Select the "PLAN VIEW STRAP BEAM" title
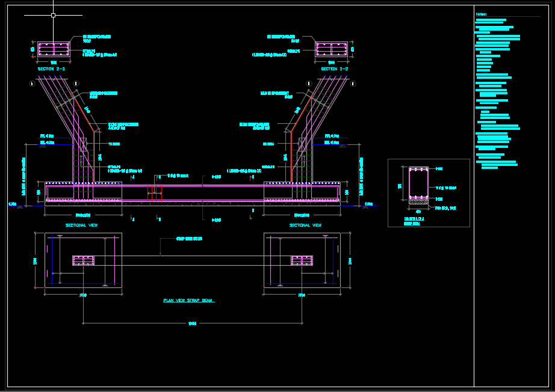Image resolution: width=555 pixels, height=392 pixels. point(188,301)
